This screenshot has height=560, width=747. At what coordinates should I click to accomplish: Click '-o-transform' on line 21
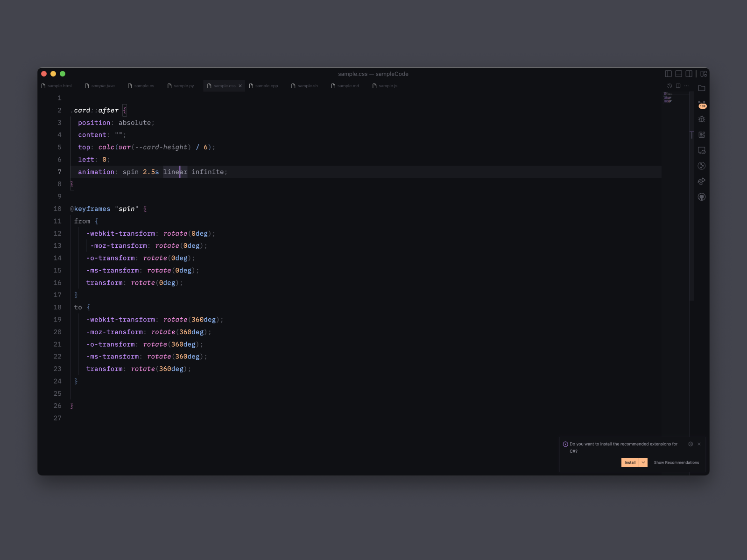111,344
